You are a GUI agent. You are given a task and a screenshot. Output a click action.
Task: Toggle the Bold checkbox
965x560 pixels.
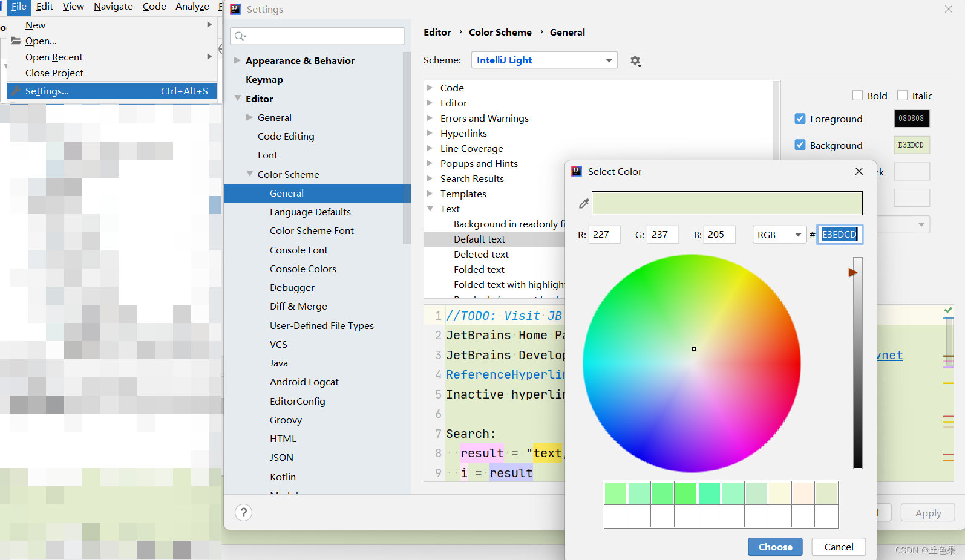click(x=857, y=96)
